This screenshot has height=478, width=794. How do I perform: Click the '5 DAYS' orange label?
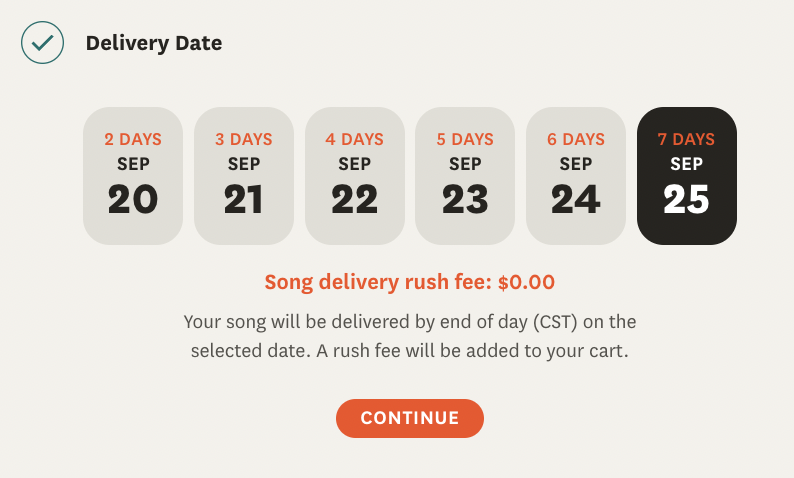[x=465, y=139]
